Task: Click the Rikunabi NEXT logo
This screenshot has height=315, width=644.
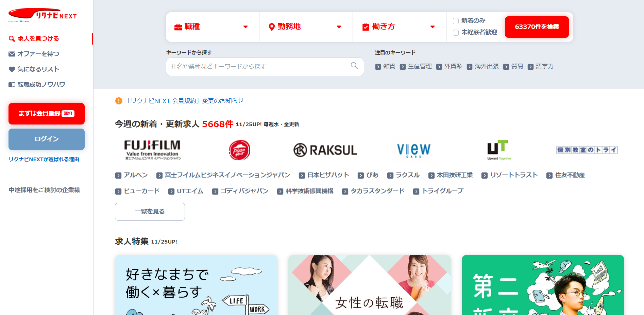Action: (43, 15)
